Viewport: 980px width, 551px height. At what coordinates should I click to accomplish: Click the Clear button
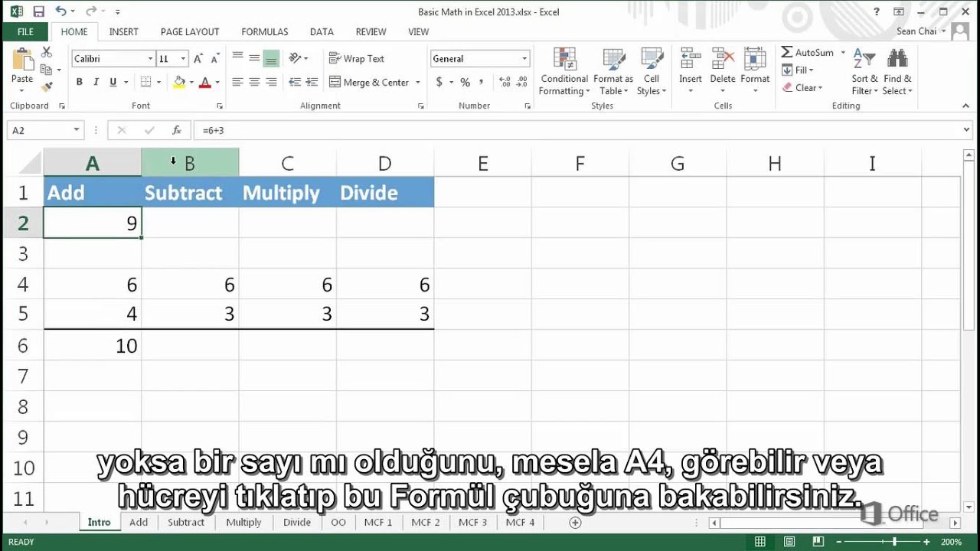[x=802, y=88]
